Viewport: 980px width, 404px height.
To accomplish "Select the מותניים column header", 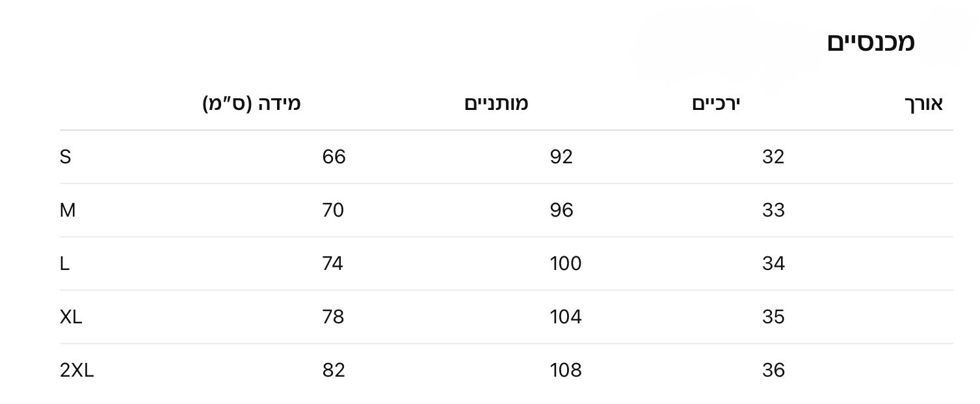I will click(496, 103).
